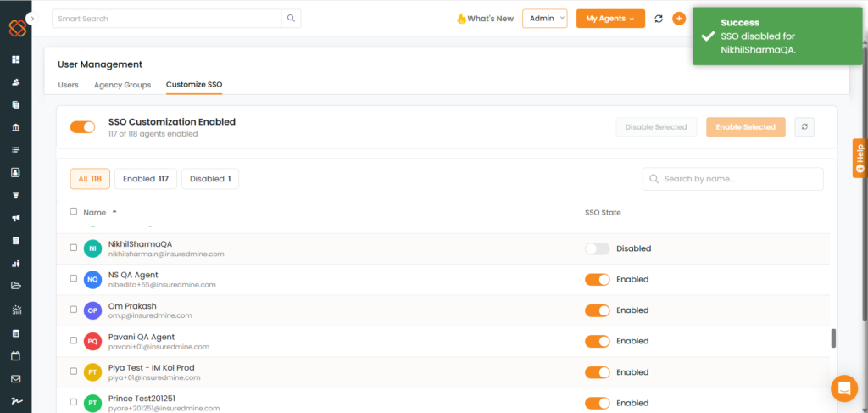The width and height of the screenshot is (868, 413).
Task: Sort by the Name column arrow
Action: pyautogui.click(x=114, y=212)
